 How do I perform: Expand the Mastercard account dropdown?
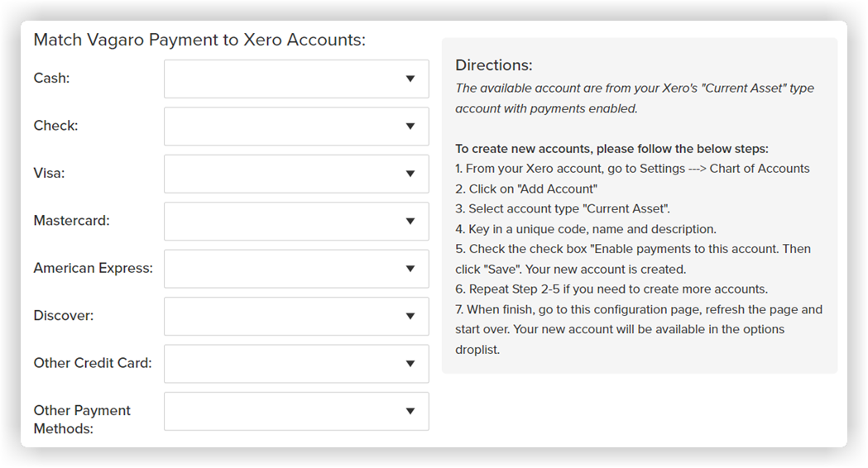[296, 222]
